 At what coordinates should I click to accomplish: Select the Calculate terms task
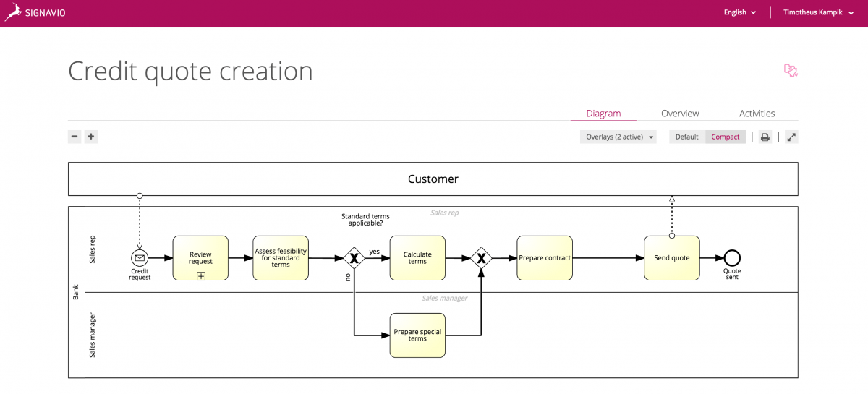pyautogui.click(x=417, y=257)
